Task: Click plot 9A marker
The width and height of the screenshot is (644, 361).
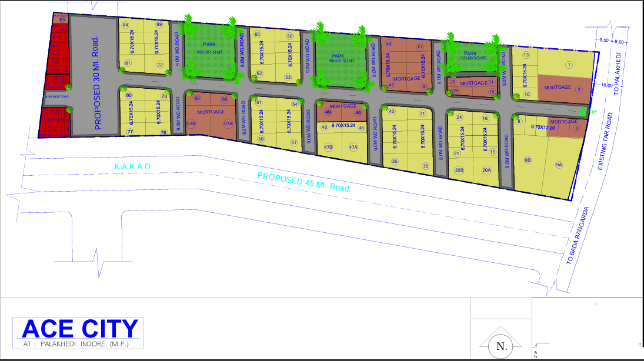Action: (559, 165)
